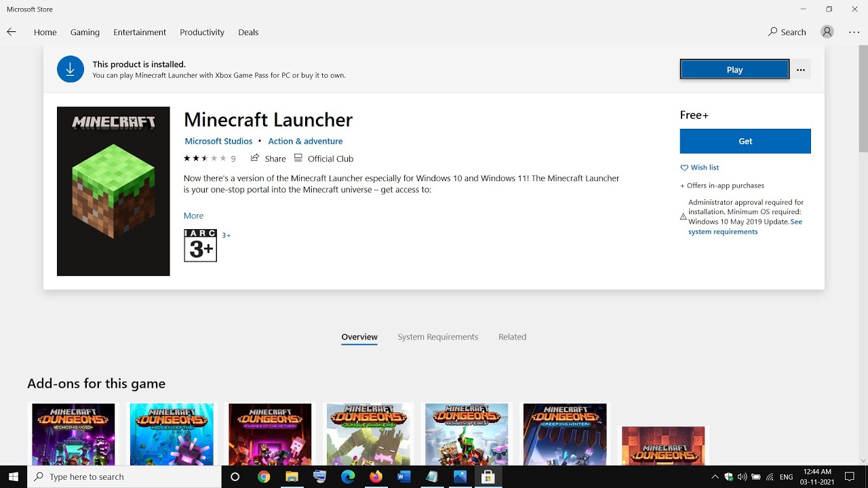The image size is (868, 488).
Task: Click the Minecraft Launcher cover image
Action: (x=113, y=191)
